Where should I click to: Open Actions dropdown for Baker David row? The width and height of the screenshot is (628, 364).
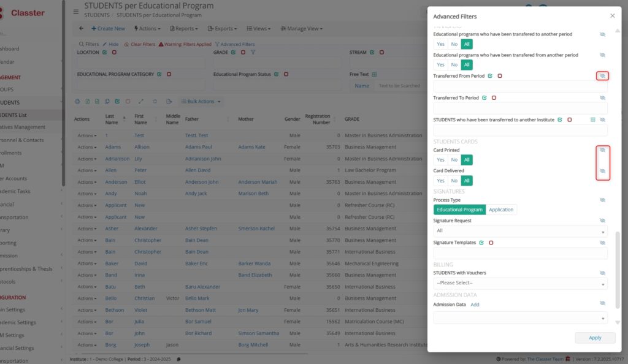87,264
